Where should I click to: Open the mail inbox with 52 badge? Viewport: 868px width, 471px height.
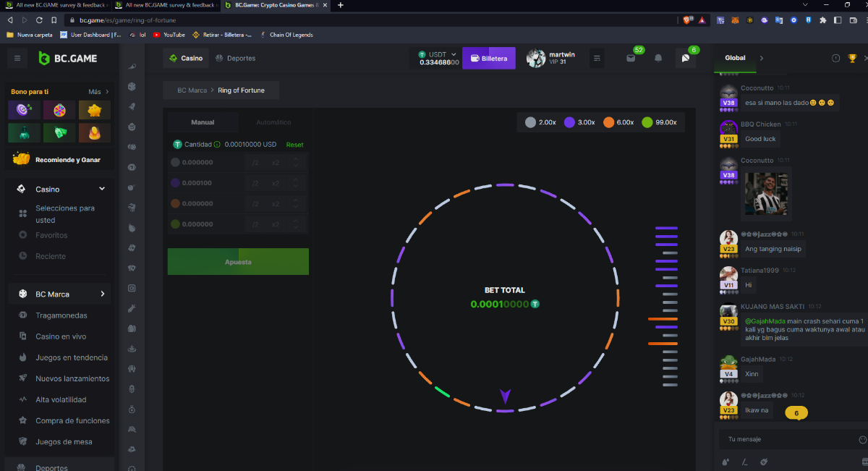coord(631,59)
